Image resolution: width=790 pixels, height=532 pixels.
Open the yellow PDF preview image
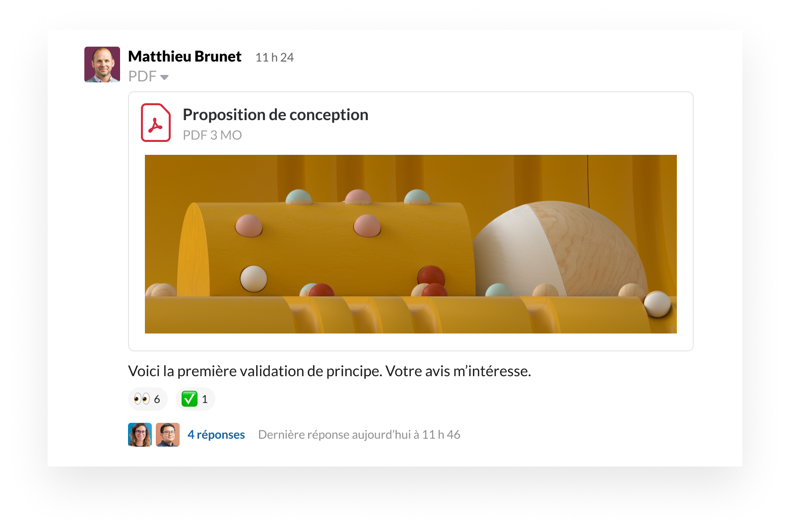[x=411, y=244]
